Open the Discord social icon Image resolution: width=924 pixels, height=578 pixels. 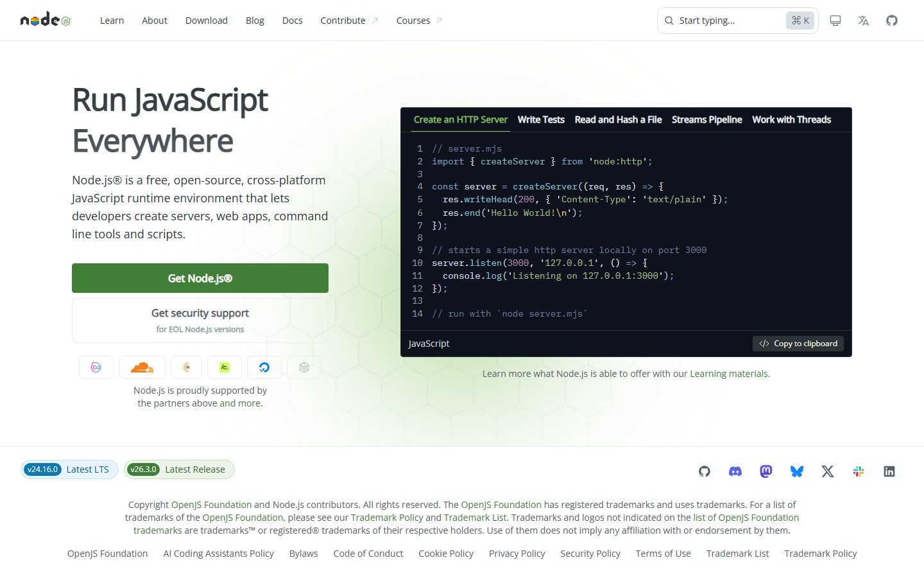tap(735, 471)
